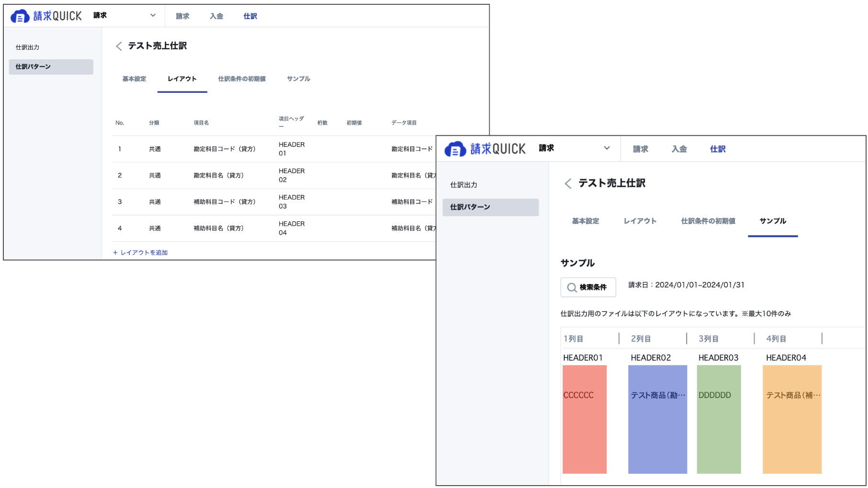Click the 初期値 column header

[354, 123]
